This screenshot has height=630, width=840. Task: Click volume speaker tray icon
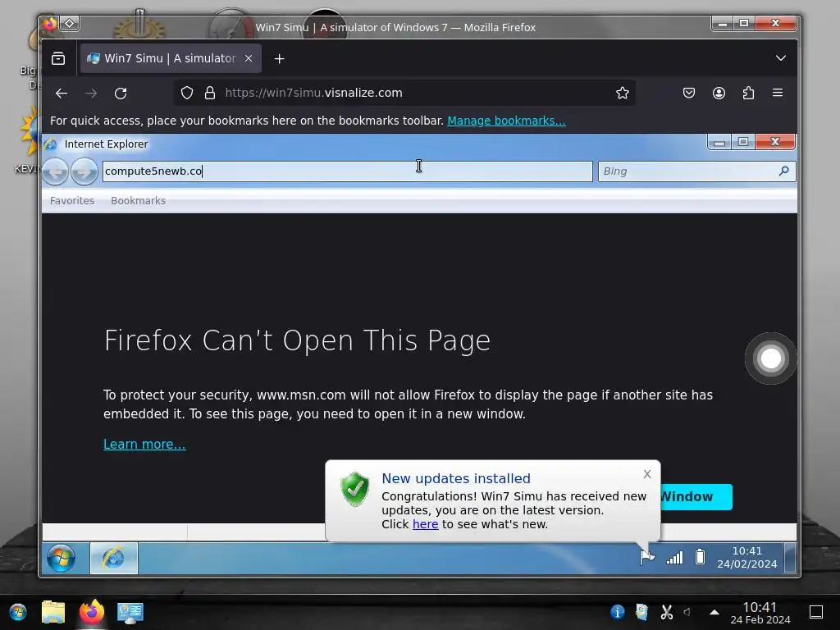(x=687, y=612)
